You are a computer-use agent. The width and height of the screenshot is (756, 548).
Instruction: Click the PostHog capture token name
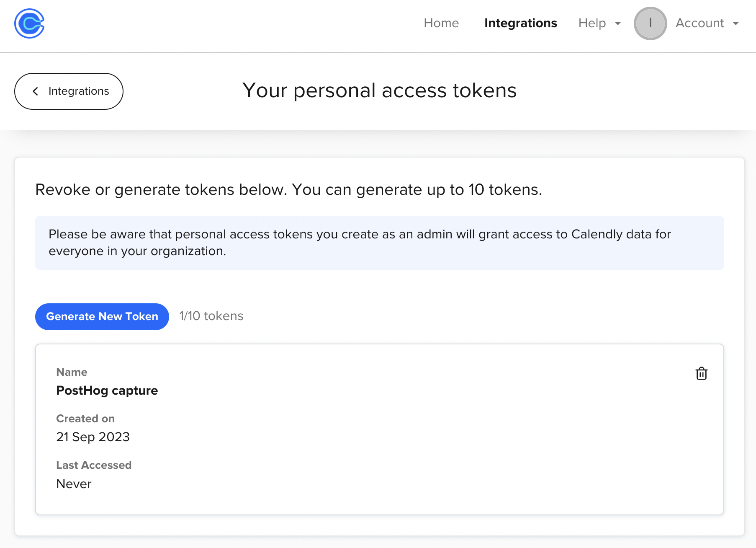coord(107,390)
